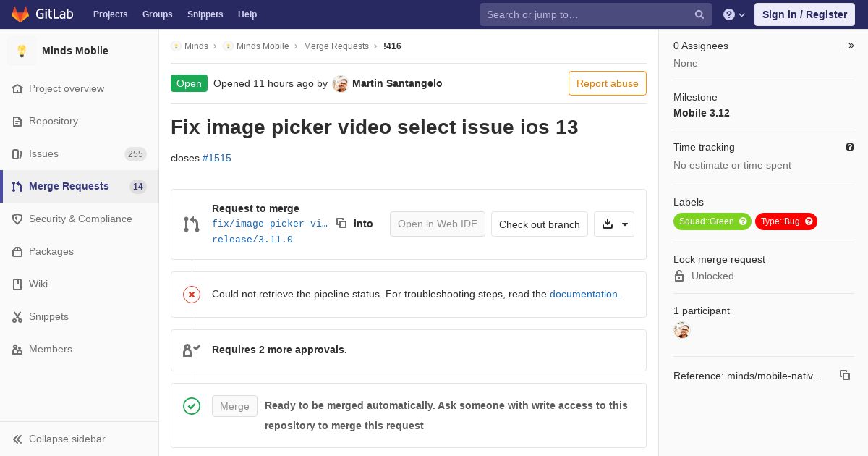Click the participant avatar in sidebar
This screenshot has height=456, width=868.
(x=681, y=331)
